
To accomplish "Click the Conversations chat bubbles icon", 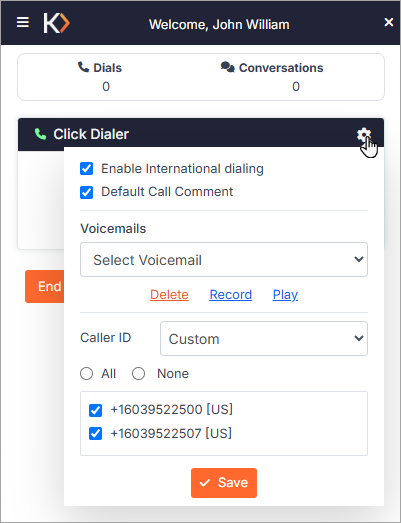I will click(228, 67).
